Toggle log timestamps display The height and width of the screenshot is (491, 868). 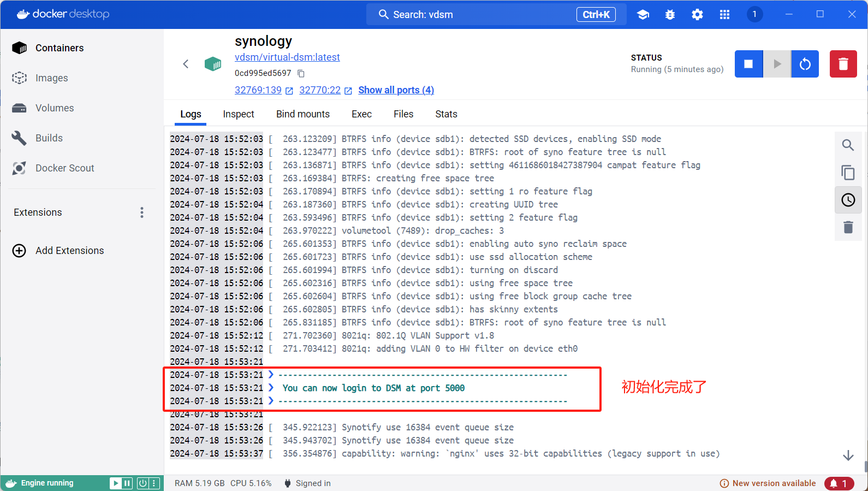[848, 200]
